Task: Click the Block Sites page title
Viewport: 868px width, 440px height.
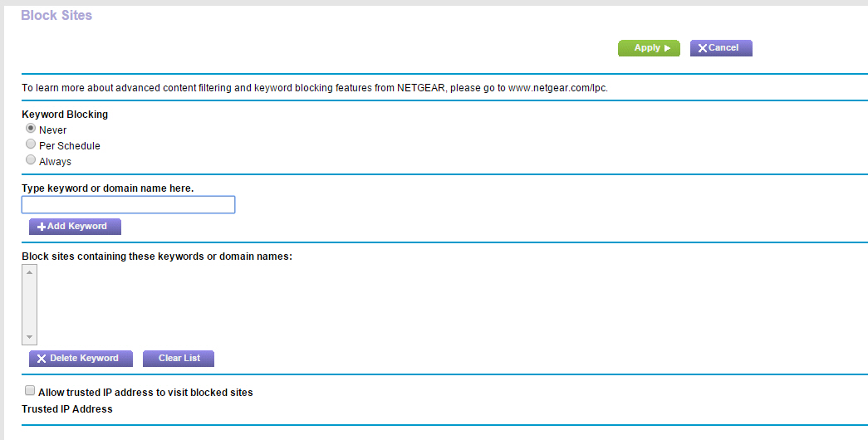Action: point(56,15)
